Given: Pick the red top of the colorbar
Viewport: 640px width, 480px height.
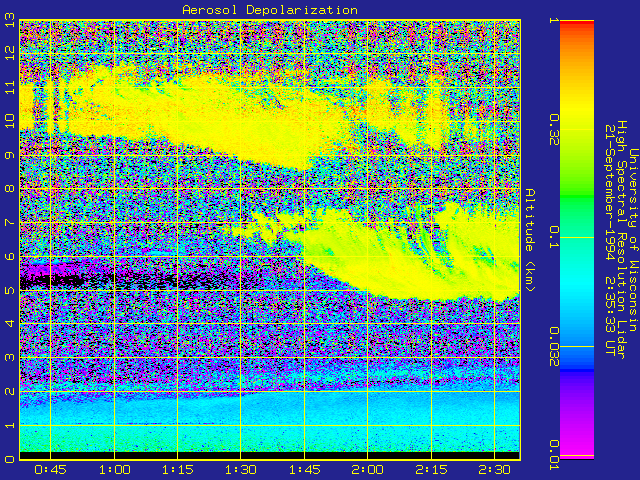Looking at the screenshot, I should click(x=577, y=24).
